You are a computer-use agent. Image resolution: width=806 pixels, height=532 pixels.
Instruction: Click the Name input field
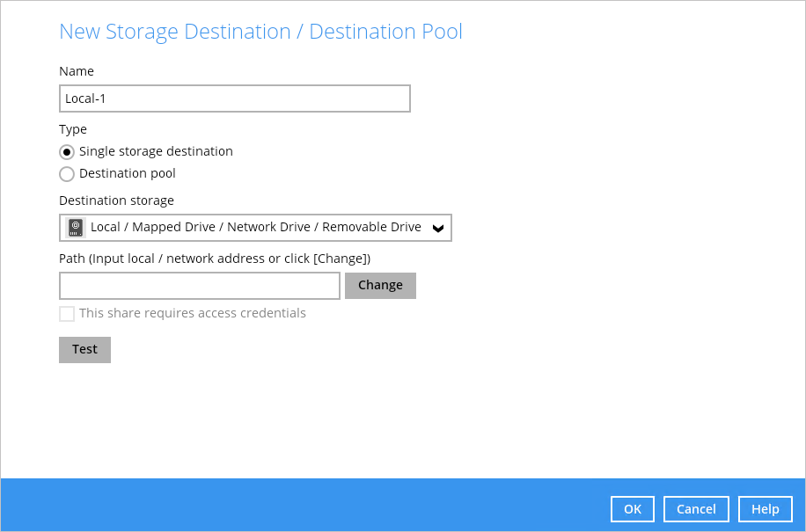coord(235,98)
